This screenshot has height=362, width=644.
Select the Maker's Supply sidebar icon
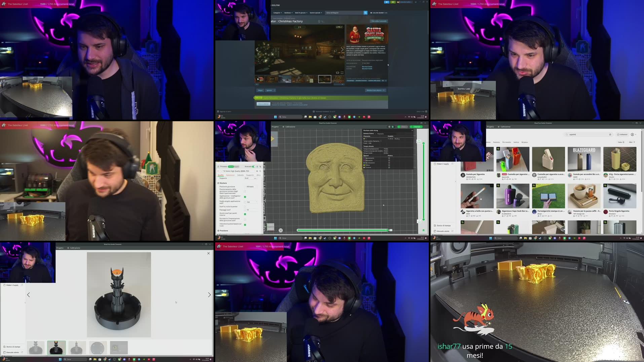point(435,164)
